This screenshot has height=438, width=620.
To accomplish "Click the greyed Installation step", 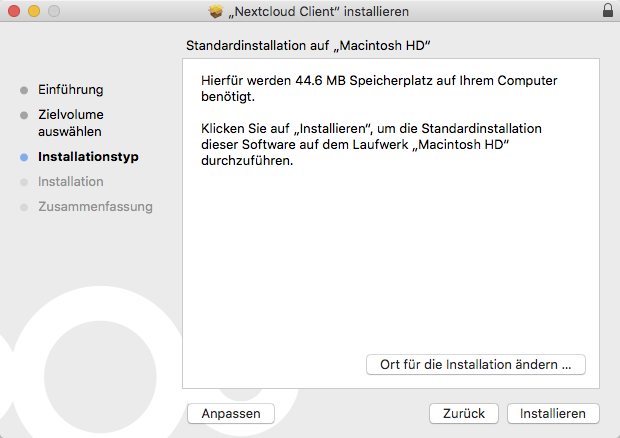I will point(71,182).
